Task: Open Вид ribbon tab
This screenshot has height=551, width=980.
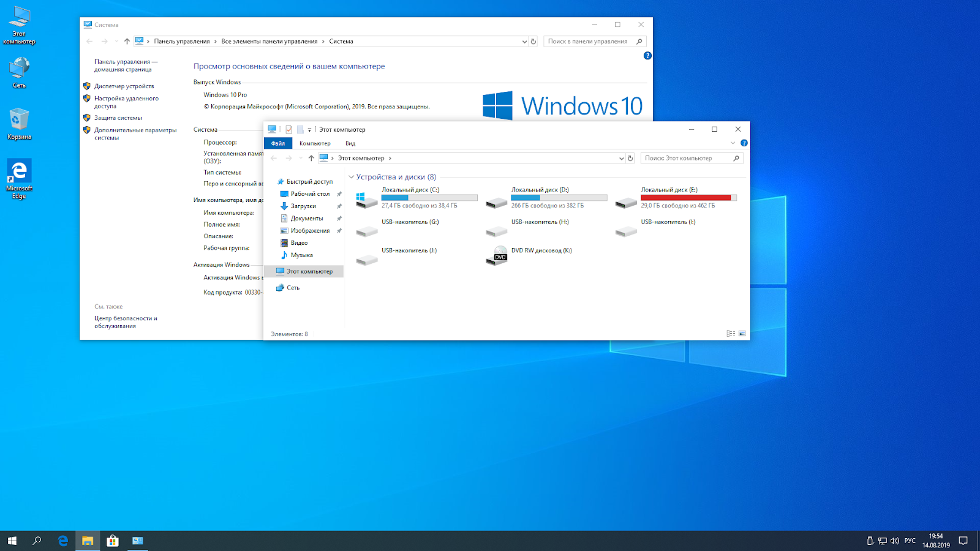Action: click(350, 143)
